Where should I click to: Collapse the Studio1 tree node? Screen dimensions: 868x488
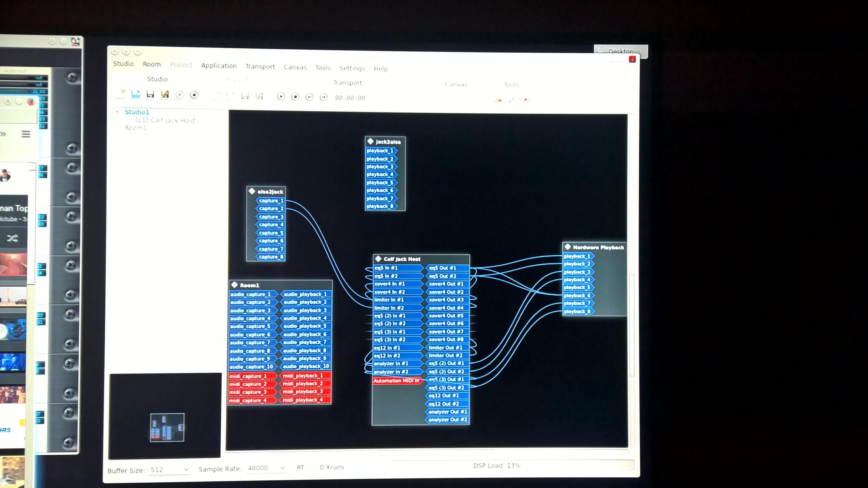tap(117, 111)
